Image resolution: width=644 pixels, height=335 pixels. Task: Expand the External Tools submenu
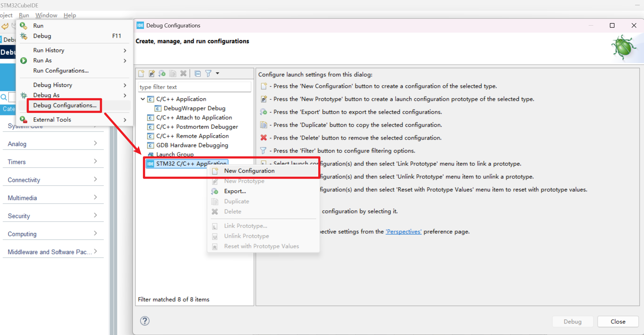tap(74, 119)
